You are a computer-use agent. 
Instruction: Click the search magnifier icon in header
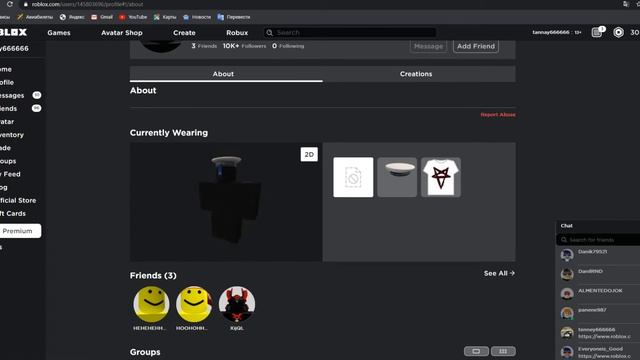click(269, 33)
